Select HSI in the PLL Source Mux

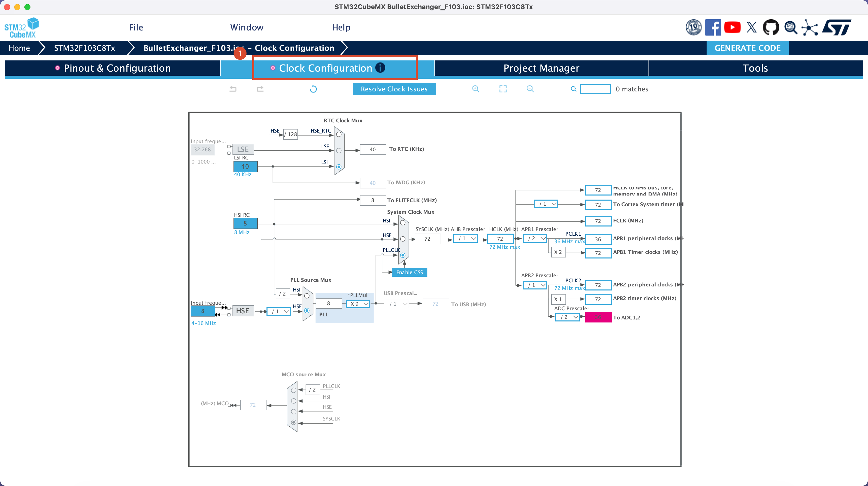click(x=307, y=296)
